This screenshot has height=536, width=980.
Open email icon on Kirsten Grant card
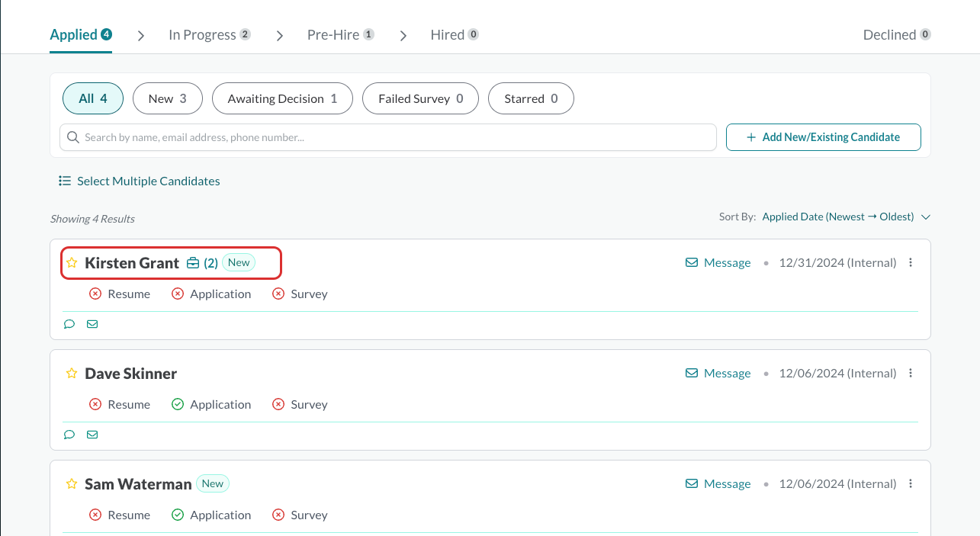point(92,324)
